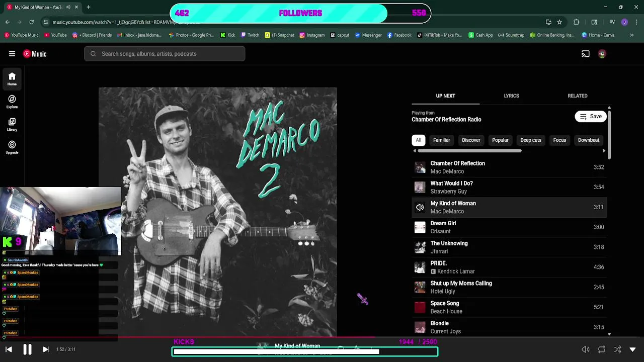Open the YouTube Music bookmark
Viewport: 644px width, 362px height.
tap(21, 35)
